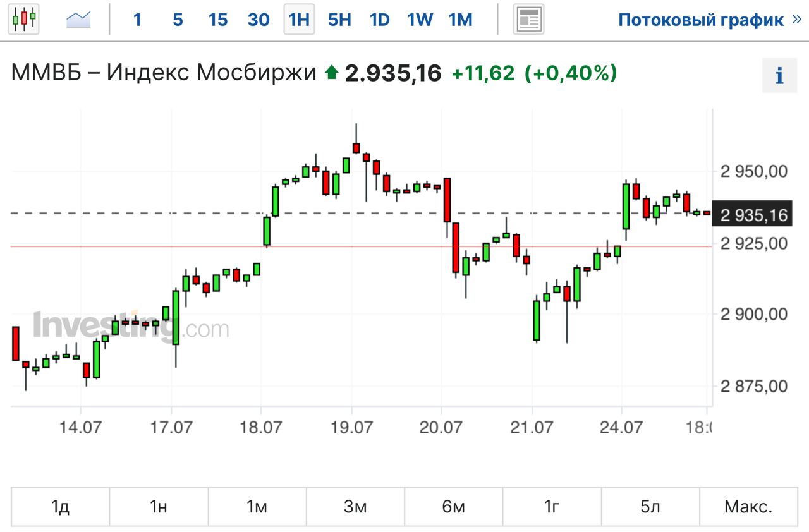Select the 15-minute interval
This screenshot has width=809, height=532.
coord(217,20)
